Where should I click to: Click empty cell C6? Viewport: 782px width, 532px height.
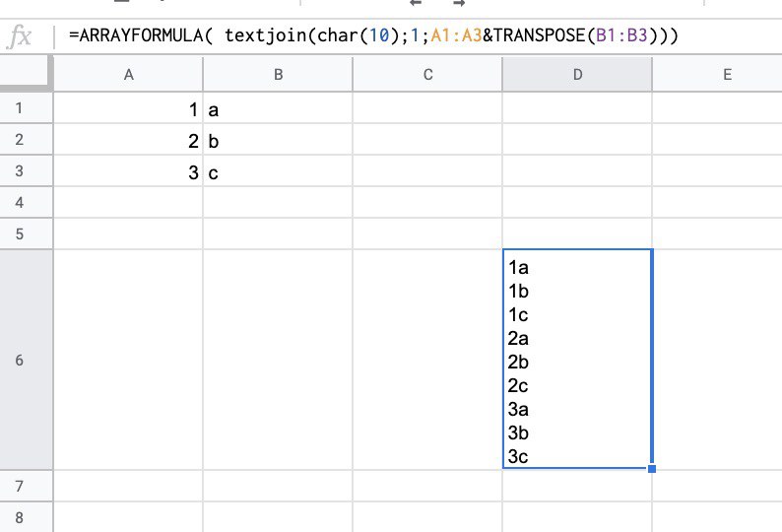[427, 360]
